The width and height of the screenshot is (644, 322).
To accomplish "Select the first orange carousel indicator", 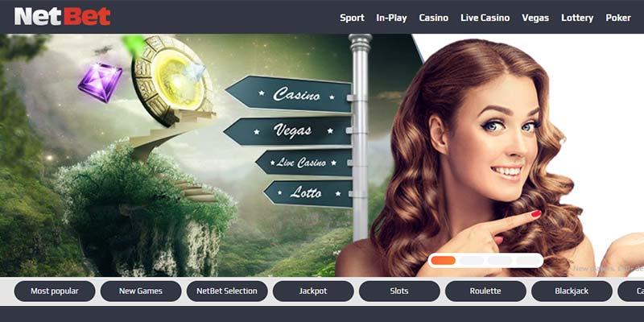I will tap(444, 260).
